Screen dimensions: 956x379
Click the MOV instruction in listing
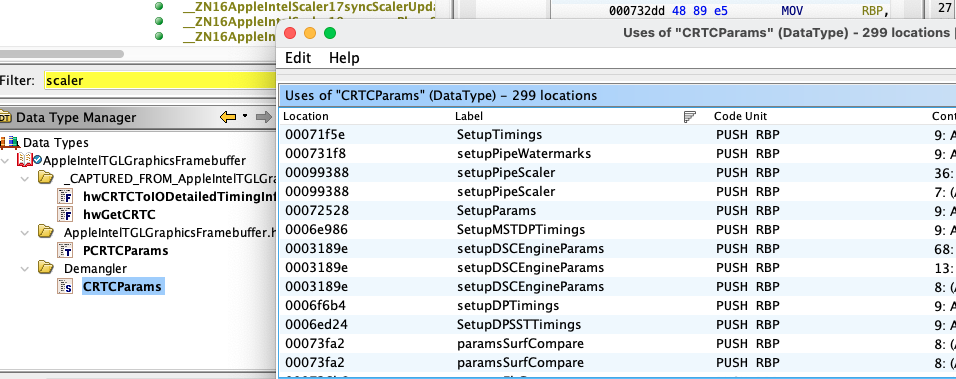(x=793, y=10)
